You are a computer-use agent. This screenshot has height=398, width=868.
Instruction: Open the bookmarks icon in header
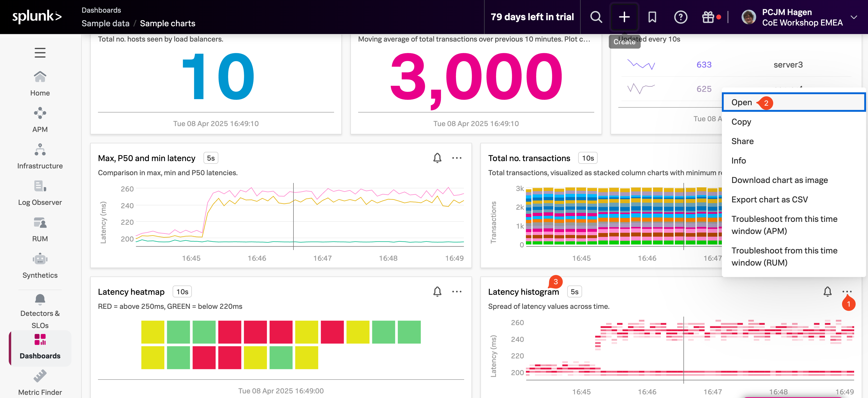[x=652, y=17]
